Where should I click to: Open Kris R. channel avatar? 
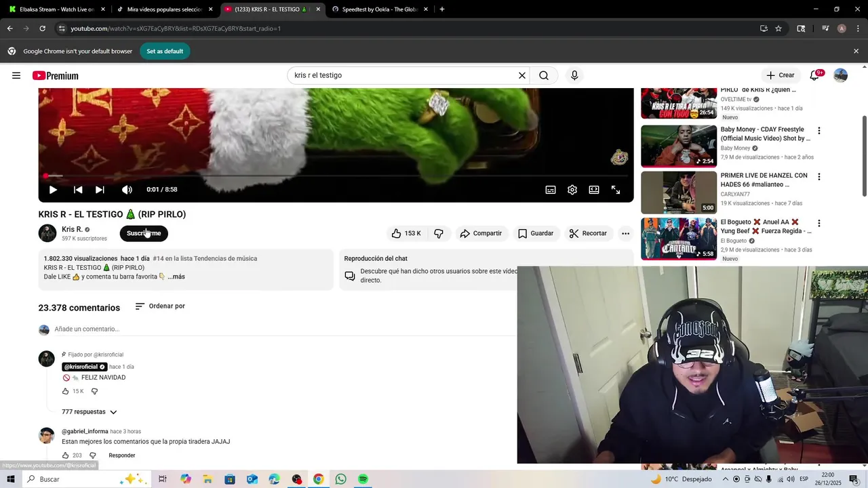point(47,233)
